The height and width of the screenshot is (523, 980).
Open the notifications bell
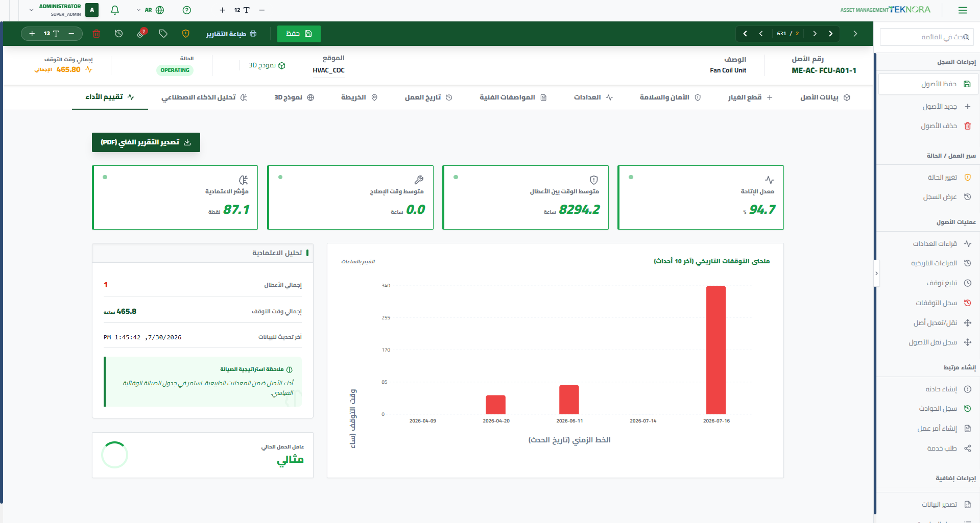[115, 10]
